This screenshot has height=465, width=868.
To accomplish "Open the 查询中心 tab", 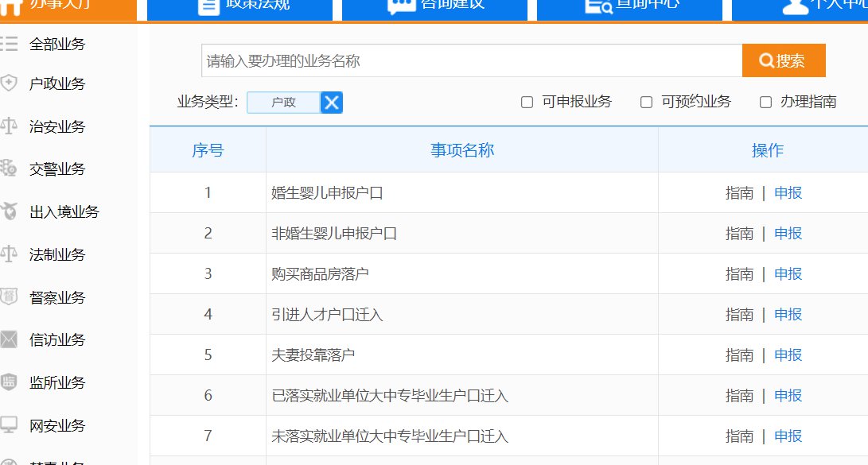I will point(629,10).
